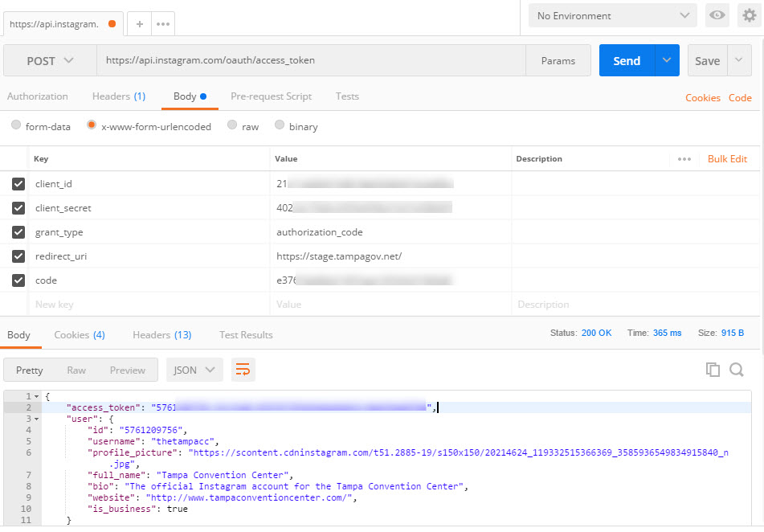Select x-www-form-urlencoded body type

click(x=91, y=125)
